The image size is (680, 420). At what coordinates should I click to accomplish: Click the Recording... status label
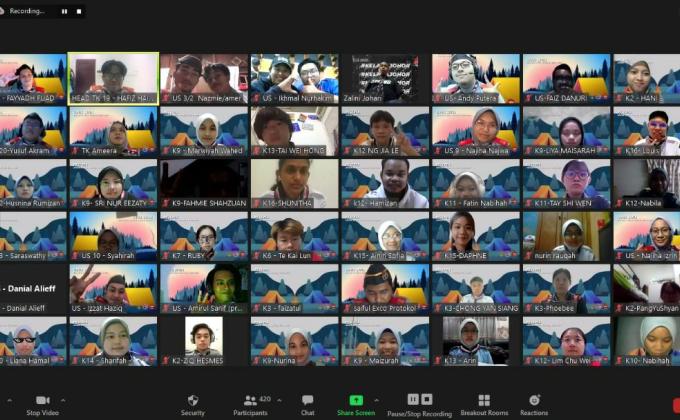click(27, 11)
